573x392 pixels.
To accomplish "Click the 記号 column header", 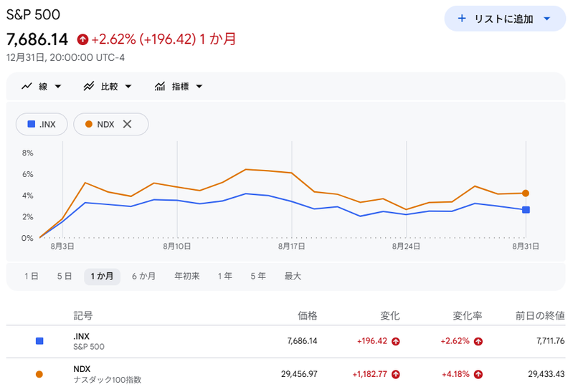I will [83, 315].
